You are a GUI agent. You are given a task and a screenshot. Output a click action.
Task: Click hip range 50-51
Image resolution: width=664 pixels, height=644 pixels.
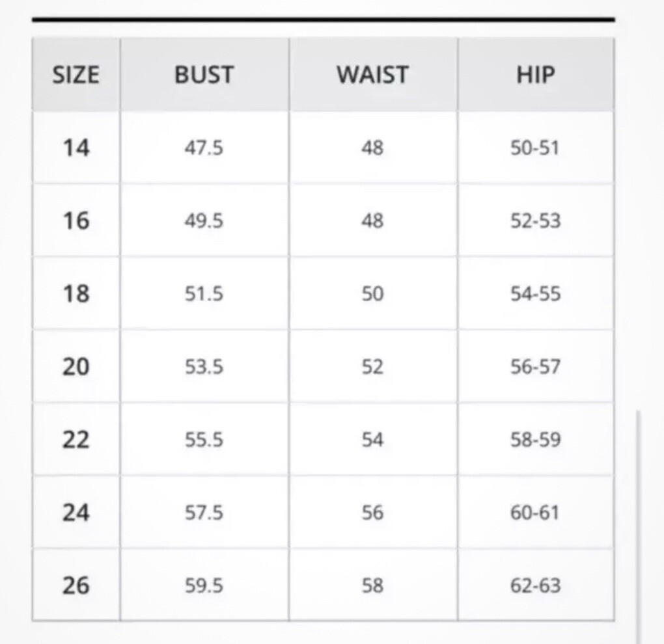[x=535, y=148]
